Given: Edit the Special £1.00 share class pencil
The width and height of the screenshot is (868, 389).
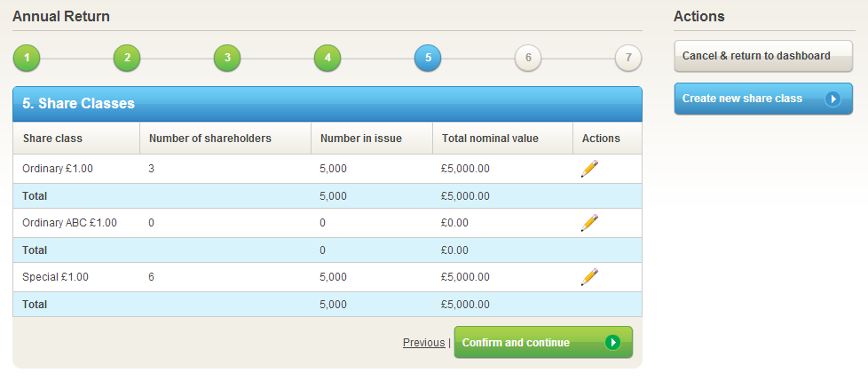Looking at the screenshot, I should pos(589,277).
